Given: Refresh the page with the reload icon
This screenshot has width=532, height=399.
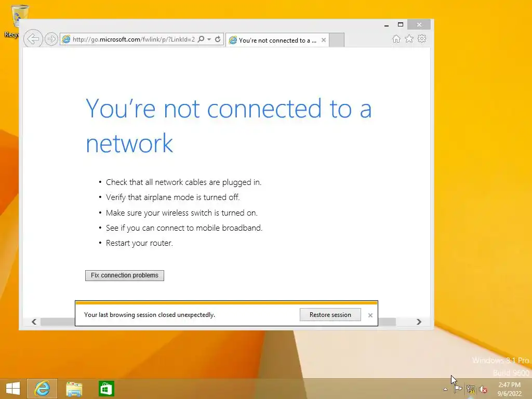Looking at the screenshot, I should pos(218,39).
